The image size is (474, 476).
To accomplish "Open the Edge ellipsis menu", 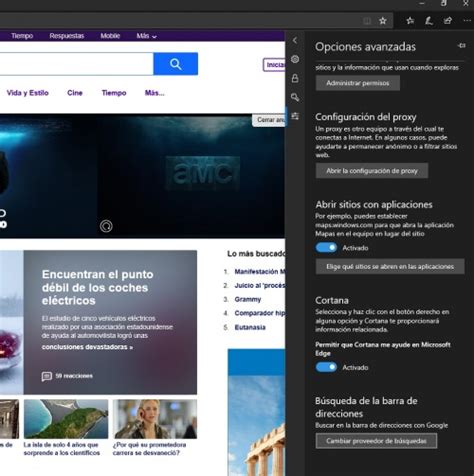I will pyautogui.click(x=467, y=21).
